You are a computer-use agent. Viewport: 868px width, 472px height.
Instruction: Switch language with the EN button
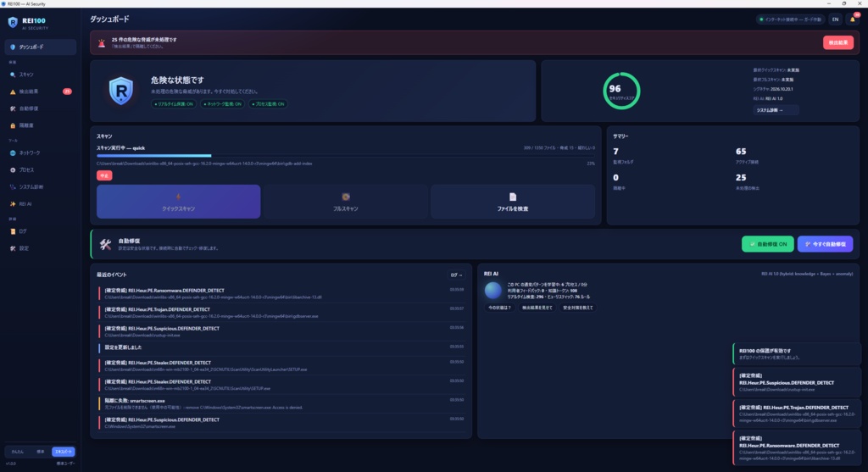(x=835, y=19)
